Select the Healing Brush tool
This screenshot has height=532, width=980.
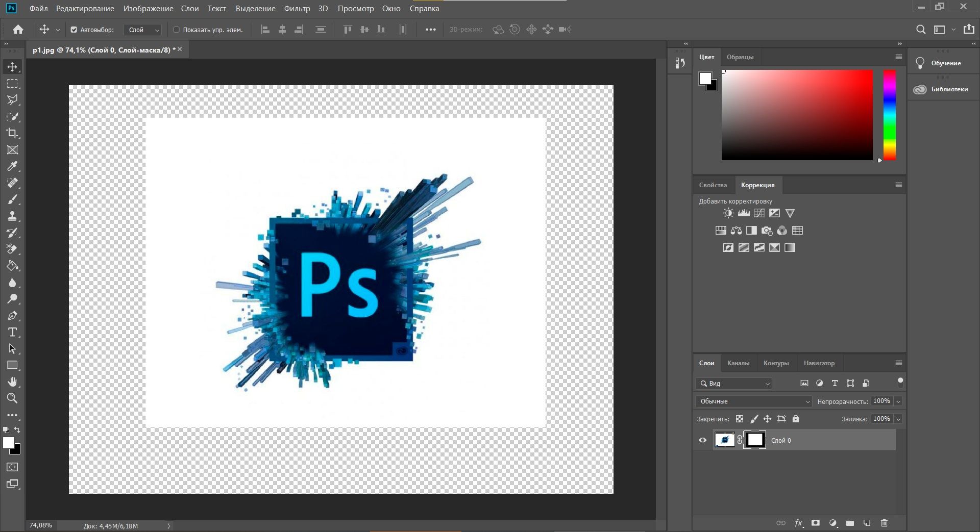coord(12,183)
